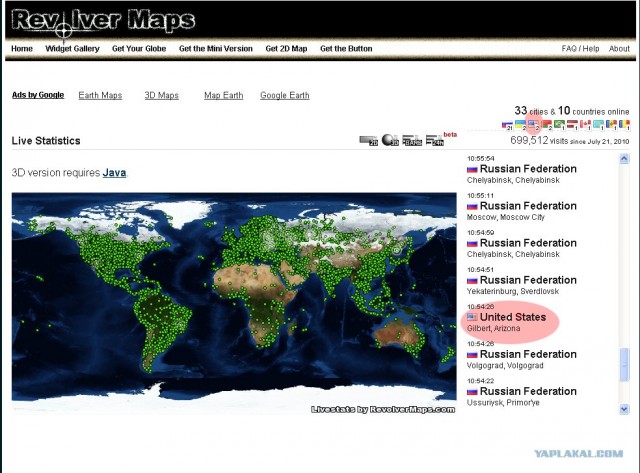Click the Belarus flag in online countries

[547, 124]
